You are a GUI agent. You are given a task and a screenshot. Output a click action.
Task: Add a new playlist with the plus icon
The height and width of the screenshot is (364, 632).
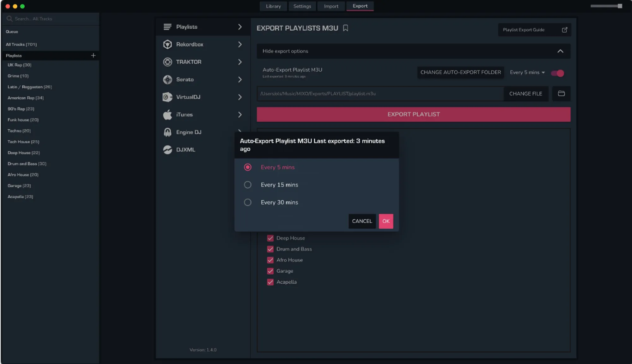click(93, 56)
